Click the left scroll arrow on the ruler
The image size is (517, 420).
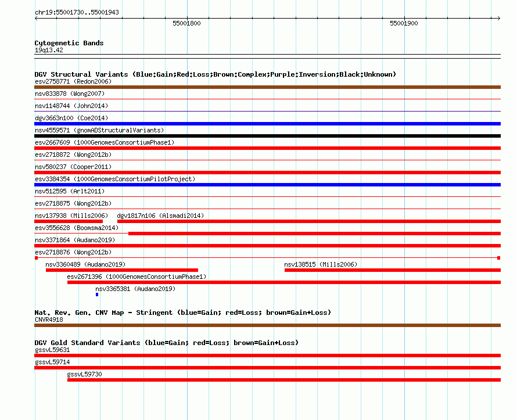(36, 19)
